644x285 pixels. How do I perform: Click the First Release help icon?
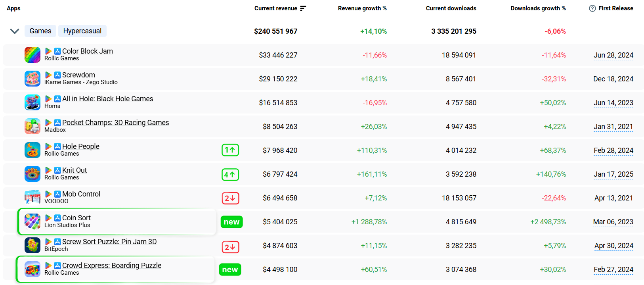pos(592,8)
